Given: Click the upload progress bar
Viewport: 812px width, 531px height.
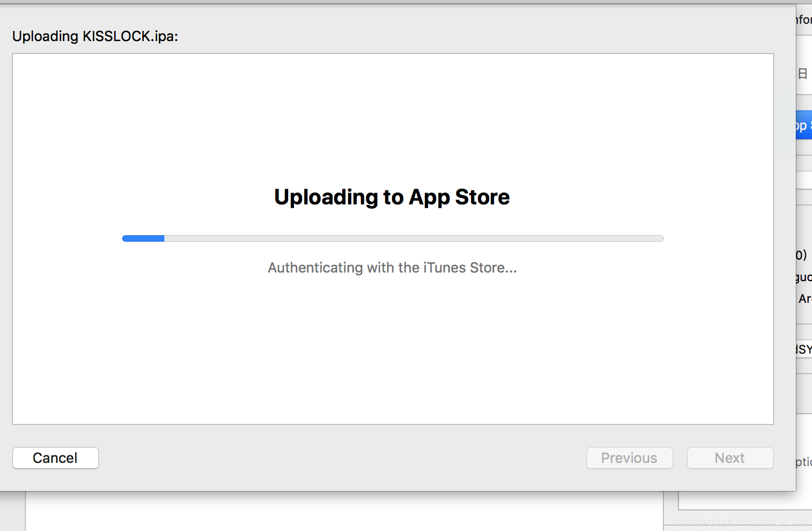Looking at the screenshot, I should point(393,238).
